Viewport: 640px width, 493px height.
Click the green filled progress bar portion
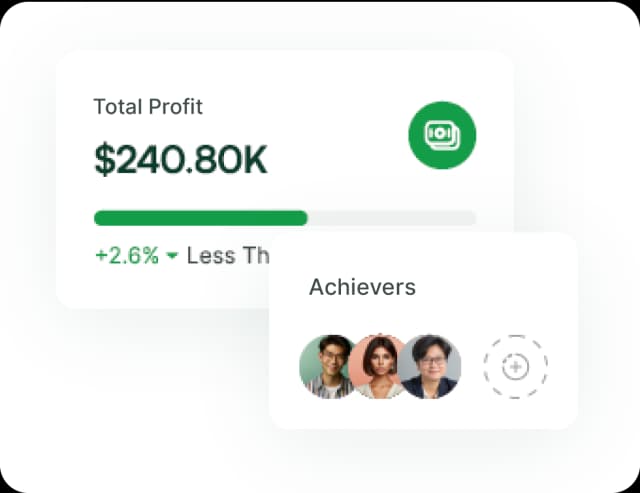[200, 218]
